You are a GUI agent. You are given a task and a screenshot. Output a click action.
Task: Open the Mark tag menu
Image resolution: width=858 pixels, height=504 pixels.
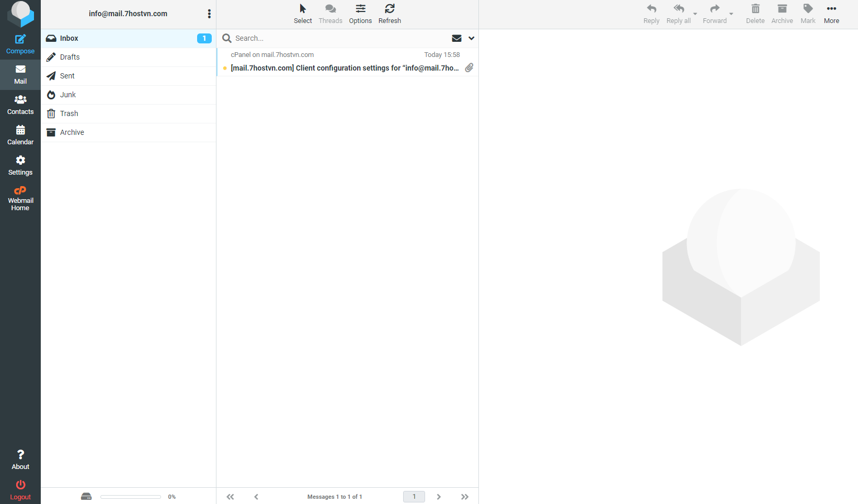point(808,14)
